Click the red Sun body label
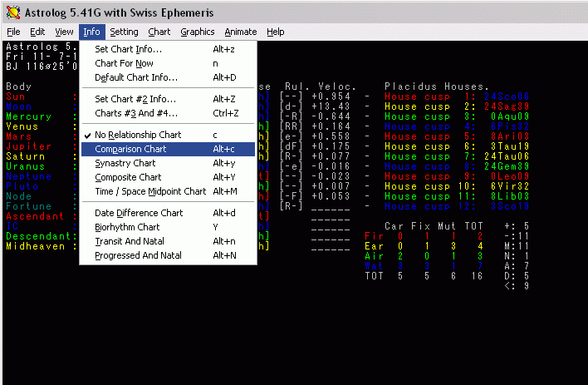588x385 pixels. pos(16,96)
